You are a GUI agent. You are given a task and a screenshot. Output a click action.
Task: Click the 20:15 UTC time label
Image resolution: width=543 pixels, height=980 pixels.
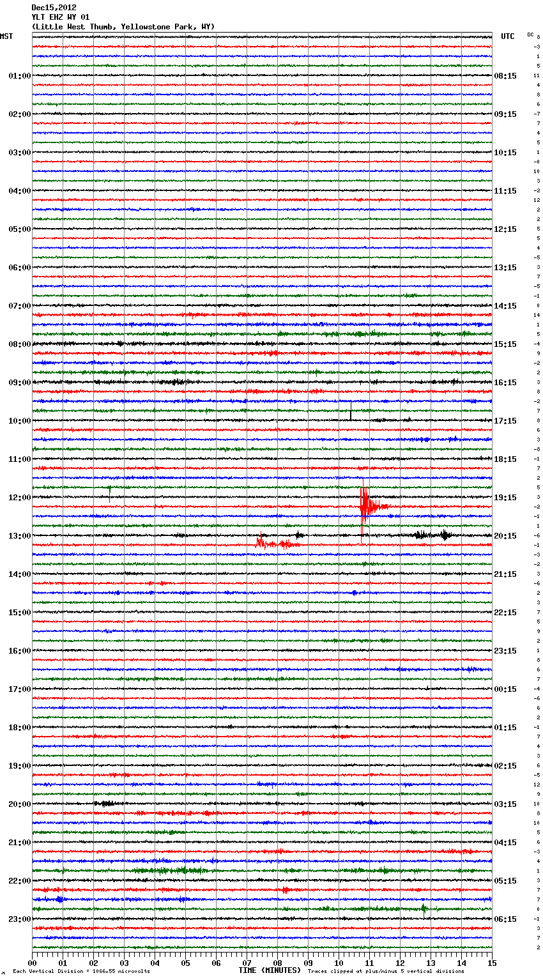click(x=505, y=536)
